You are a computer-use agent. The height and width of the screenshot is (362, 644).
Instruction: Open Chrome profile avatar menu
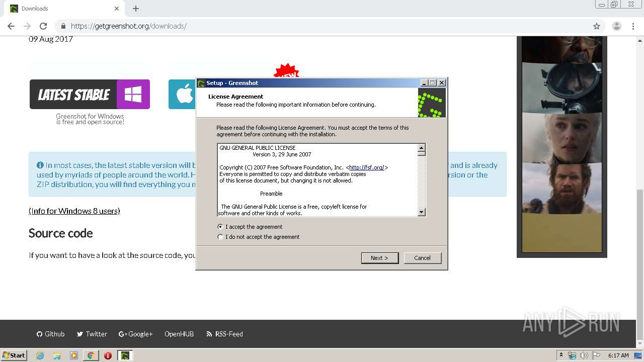[x=616, y=26]
